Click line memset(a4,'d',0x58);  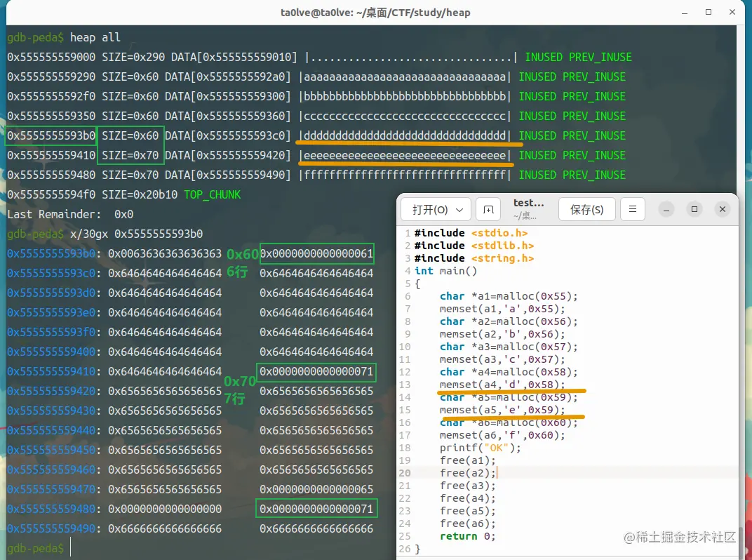coord(502,385)
